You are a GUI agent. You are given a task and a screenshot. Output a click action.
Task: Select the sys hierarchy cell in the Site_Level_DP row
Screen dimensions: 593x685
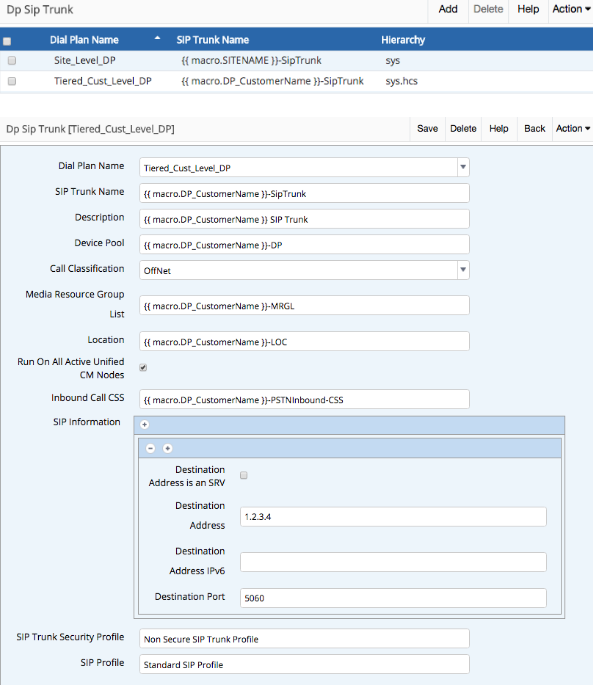tap(392, 60)
